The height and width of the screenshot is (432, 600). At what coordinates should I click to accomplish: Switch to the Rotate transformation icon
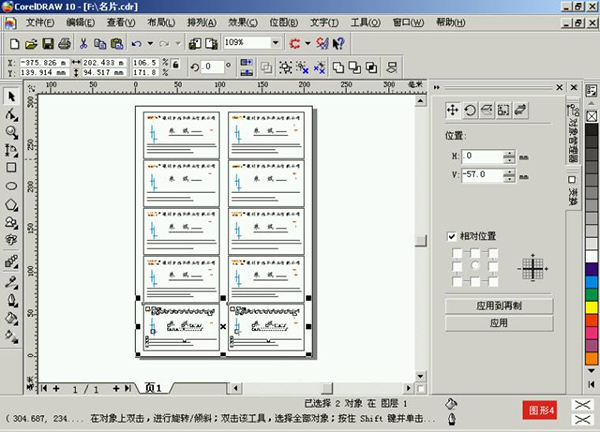[469, 109]
